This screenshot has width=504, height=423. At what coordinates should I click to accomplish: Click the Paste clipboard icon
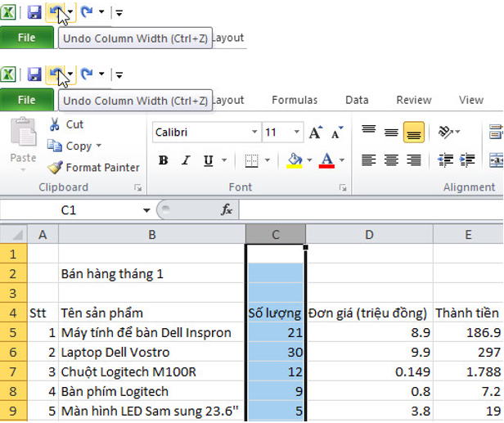click(x=23, y=132)
